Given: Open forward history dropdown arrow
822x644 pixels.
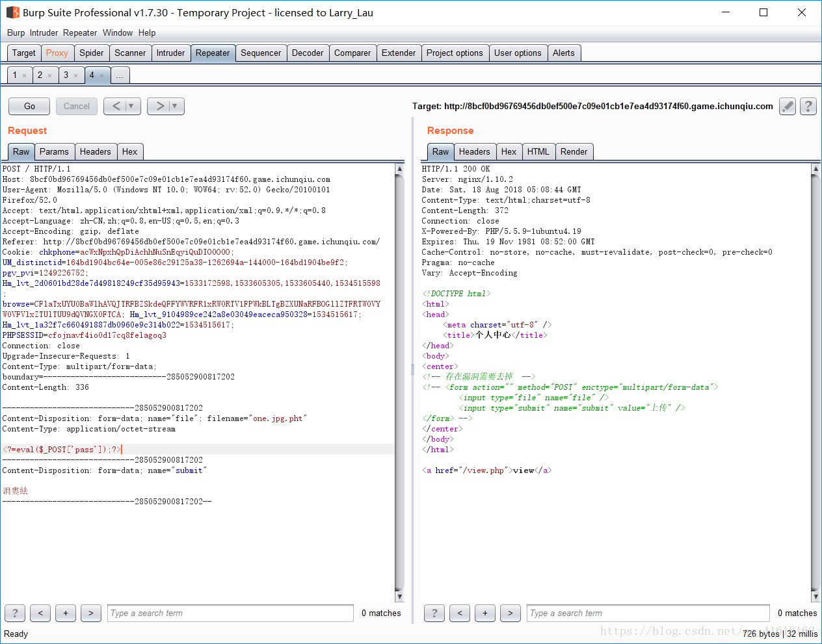Looking at the screenshot, I should pos(176,106).
